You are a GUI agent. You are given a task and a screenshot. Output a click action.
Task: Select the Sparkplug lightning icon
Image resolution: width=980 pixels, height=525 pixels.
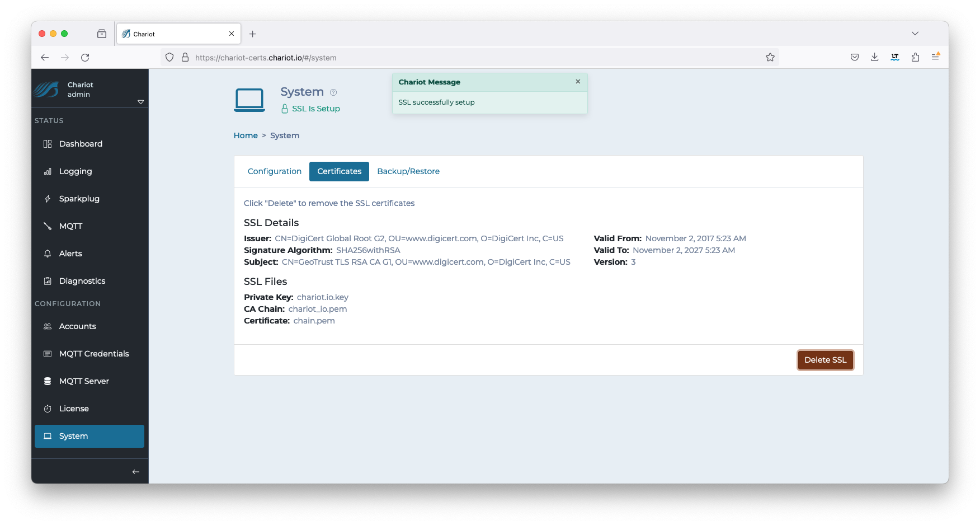click(48, 199)
